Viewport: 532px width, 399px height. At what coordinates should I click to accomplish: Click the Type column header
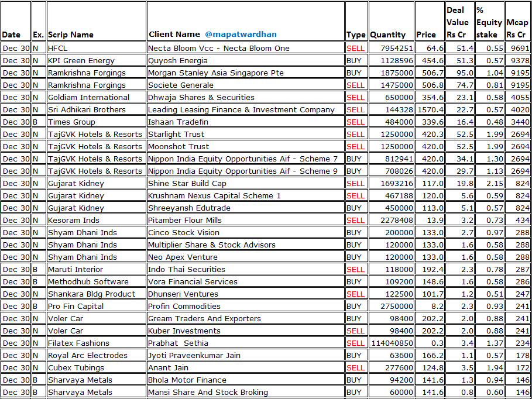tap(356, 21)
